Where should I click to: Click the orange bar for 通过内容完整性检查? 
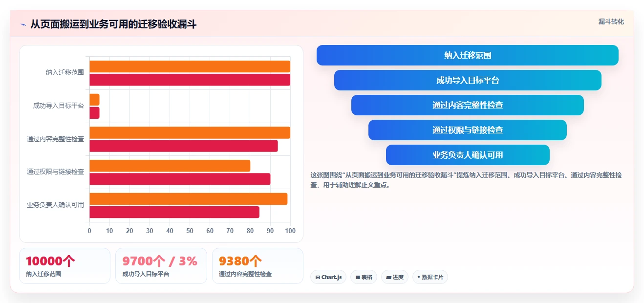coord(190,132)
